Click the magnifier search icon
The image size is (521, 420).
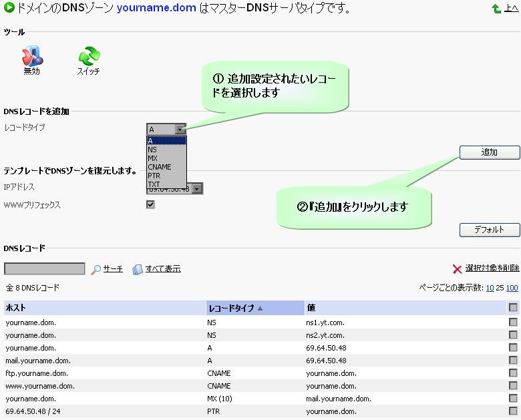point(96,269)
